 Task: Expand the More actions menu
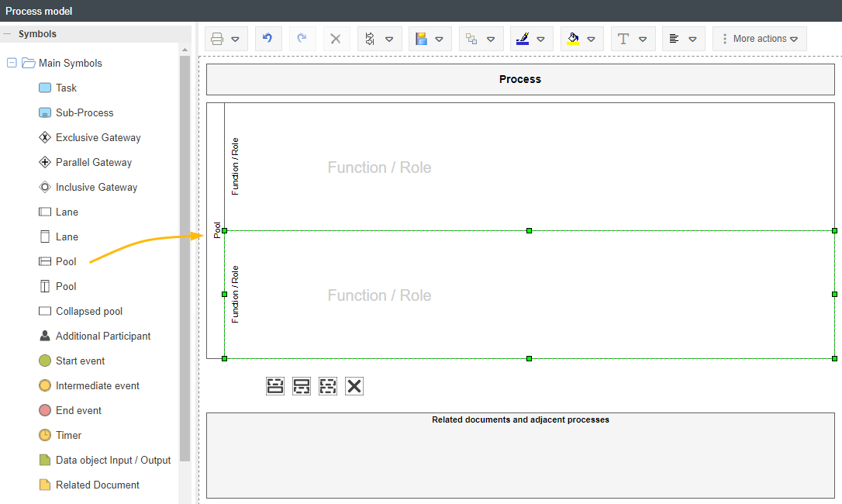point(760,39)
